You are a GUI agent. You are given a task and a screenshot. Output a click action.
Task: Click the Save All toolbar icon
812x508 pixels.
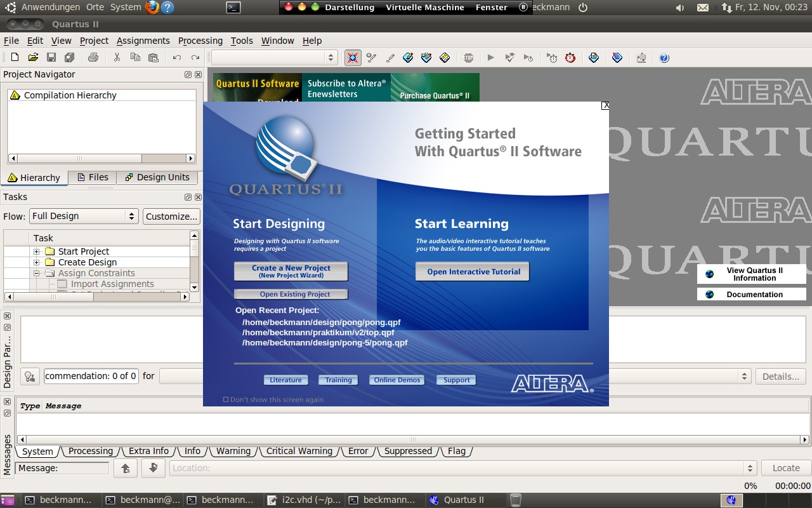tap(70, 58)
